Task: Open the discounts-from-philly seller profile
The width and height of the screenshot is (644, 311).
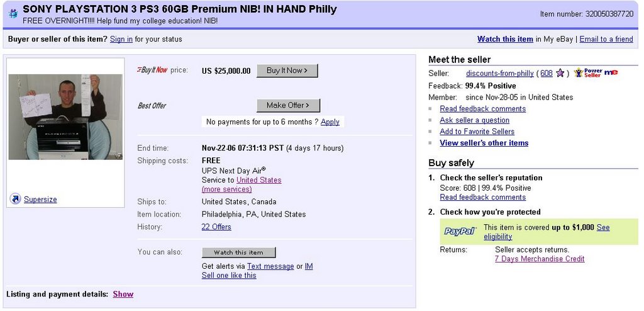Action: [500, 73]
